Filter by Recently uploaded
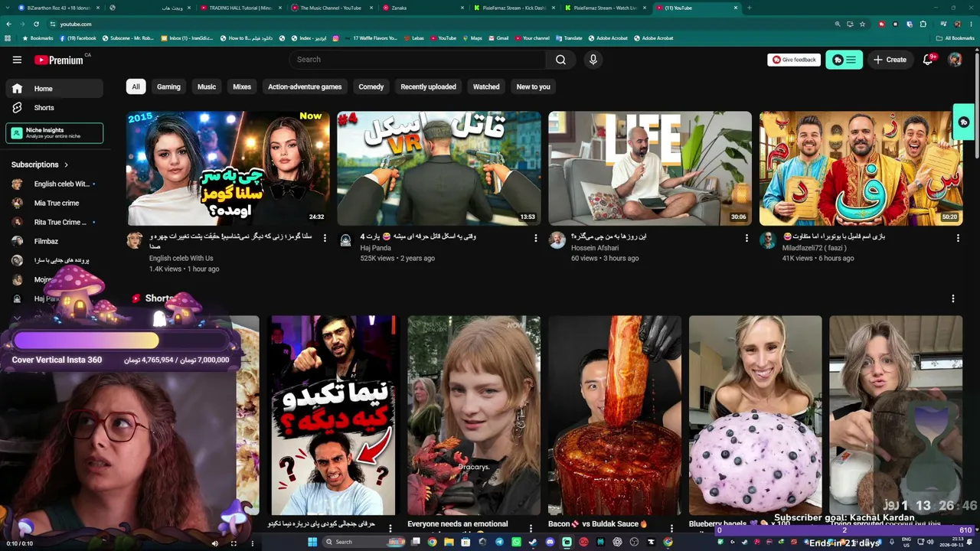The height and width of the screenshot is (551, 980). pos(428,86)
